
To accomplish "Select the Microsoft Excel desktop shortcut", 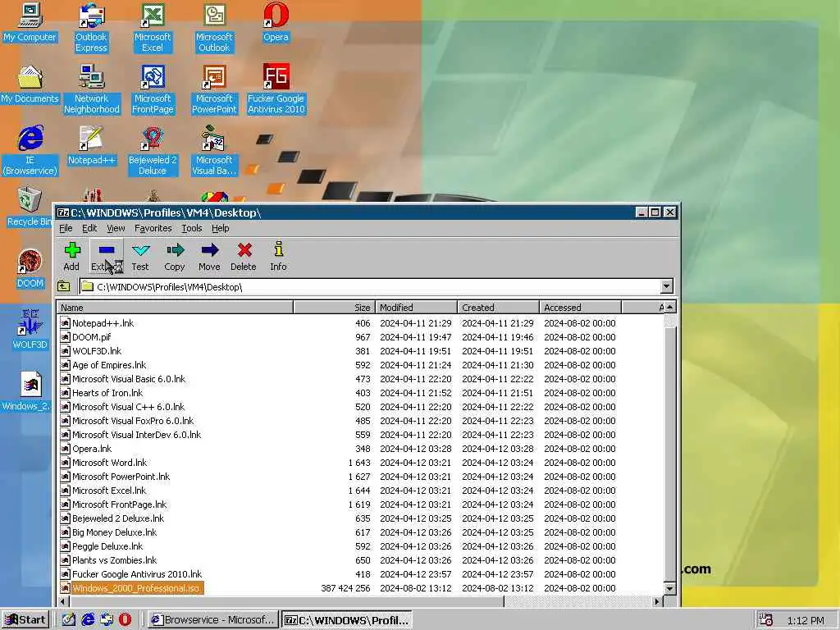I will pos(153,28).
